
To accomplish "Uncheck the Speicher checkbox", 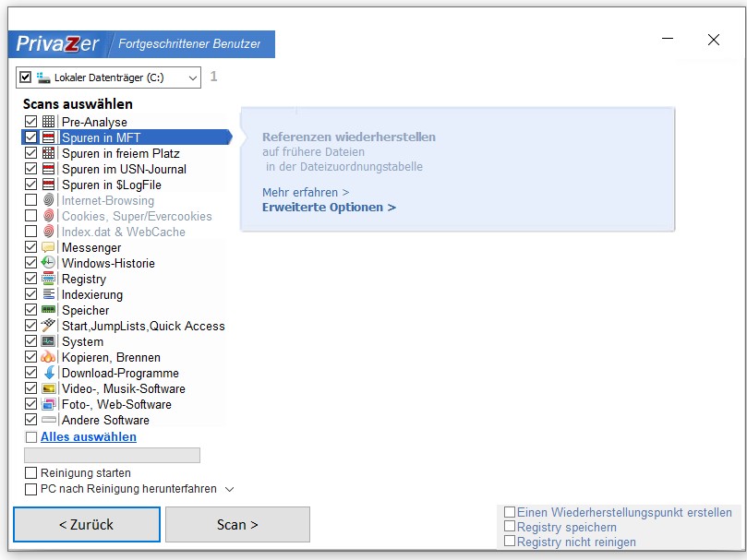I will 31,310.
